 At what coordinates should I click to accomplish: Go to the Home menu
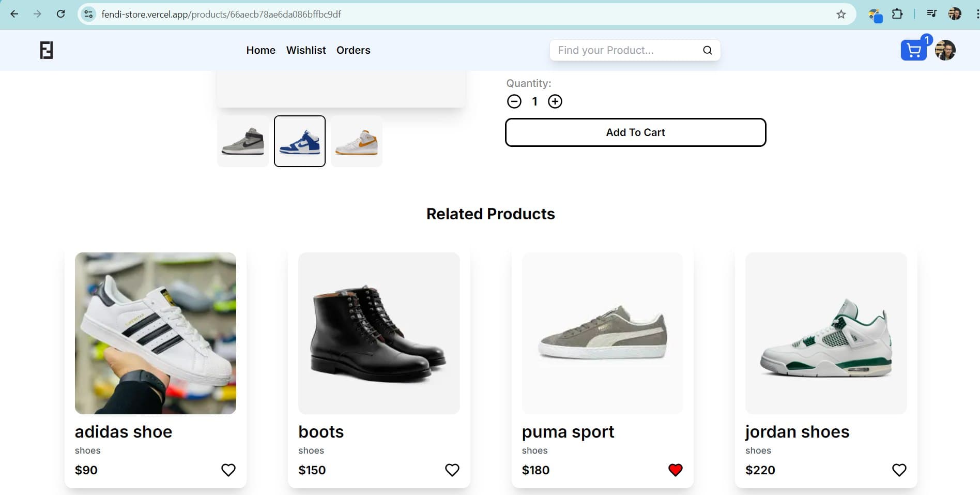(x=261, y=50)
